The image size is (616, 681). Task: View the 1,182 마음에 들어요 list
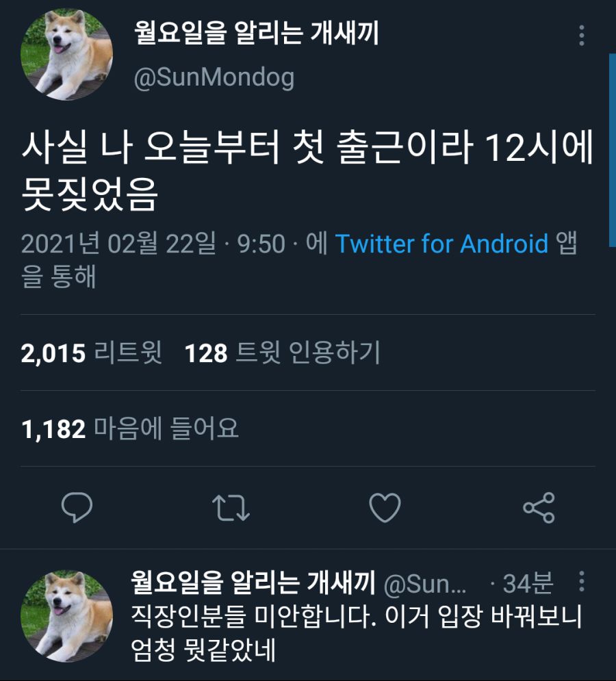pos(130,428)
